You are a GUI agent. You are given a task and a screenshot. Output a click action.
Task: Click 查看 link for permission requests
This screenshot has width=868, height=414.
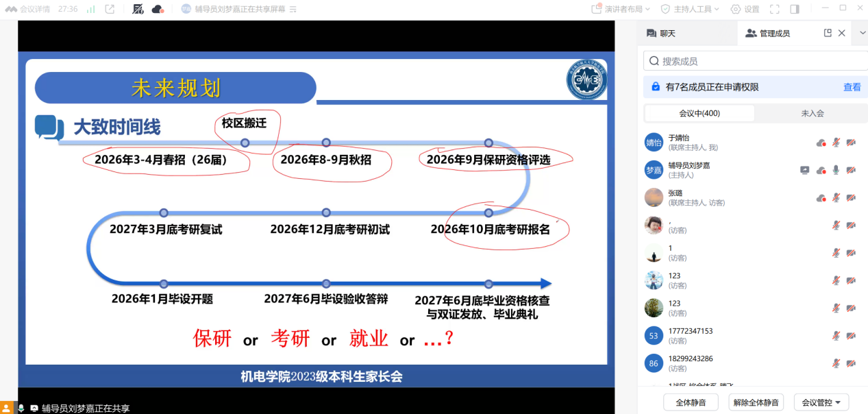(852, 87)
